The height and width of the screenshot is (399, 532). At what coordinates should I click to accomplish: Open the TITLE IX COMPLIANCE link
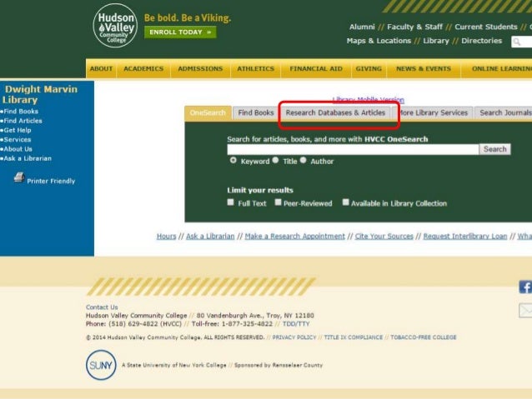pyautogui.click(x=354, y=337)
